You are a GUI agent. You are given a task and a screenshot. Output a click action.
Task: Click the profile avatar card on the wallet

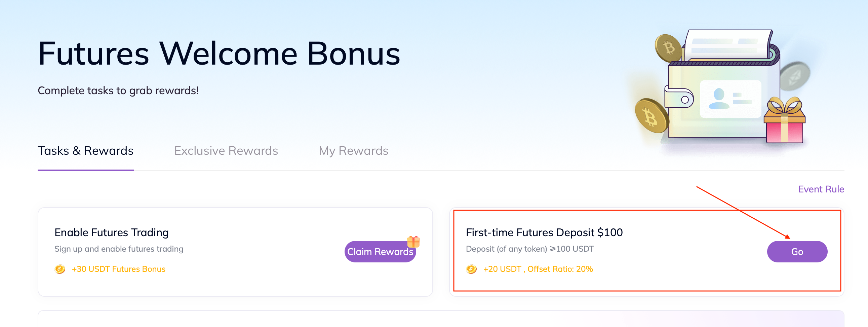click(x=731, y=99)
